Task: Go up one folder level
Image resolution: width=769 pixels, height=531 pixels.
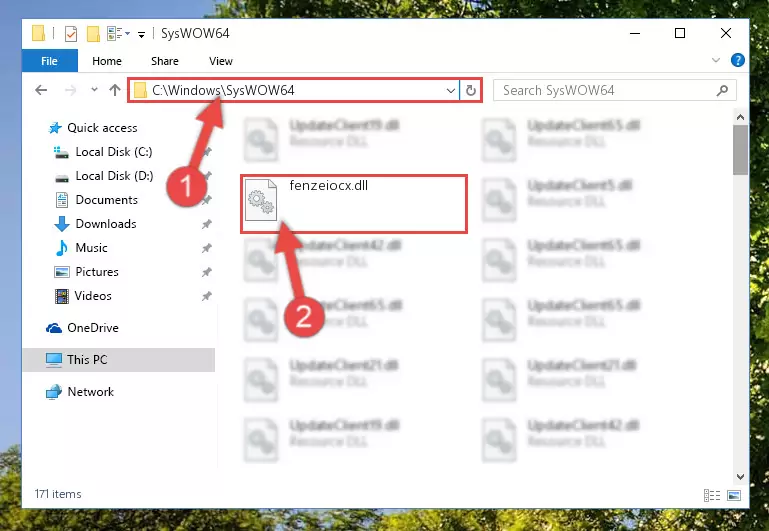Action: (x=115, y=90)
